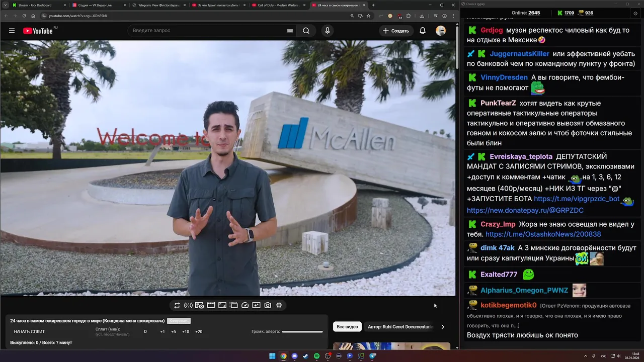Viewport: 644px width, 362px height.
Task: Go to the Chrome home button
Action: coord(33,16)
